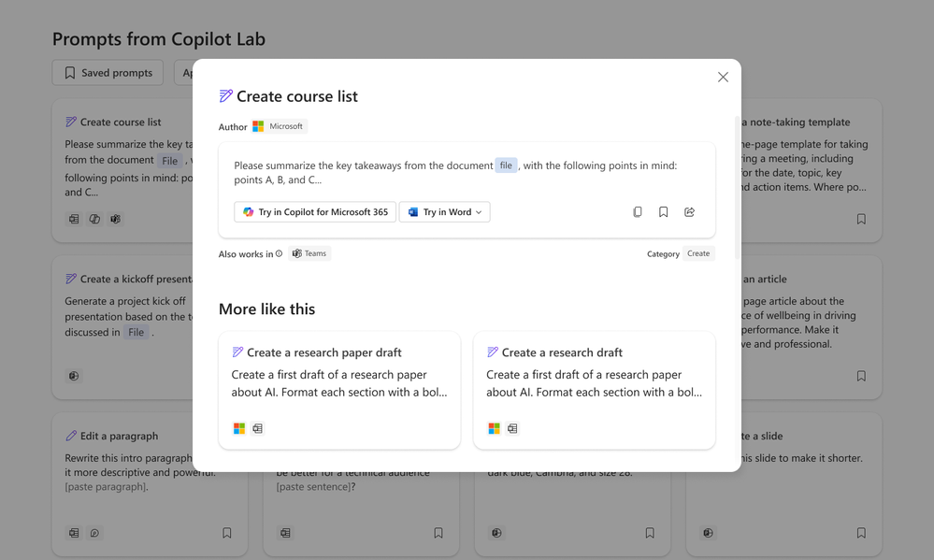Click the bookmark icon in Saved prompts button
934x560 pixels.
pyautogui.click(x=70, y=73)
